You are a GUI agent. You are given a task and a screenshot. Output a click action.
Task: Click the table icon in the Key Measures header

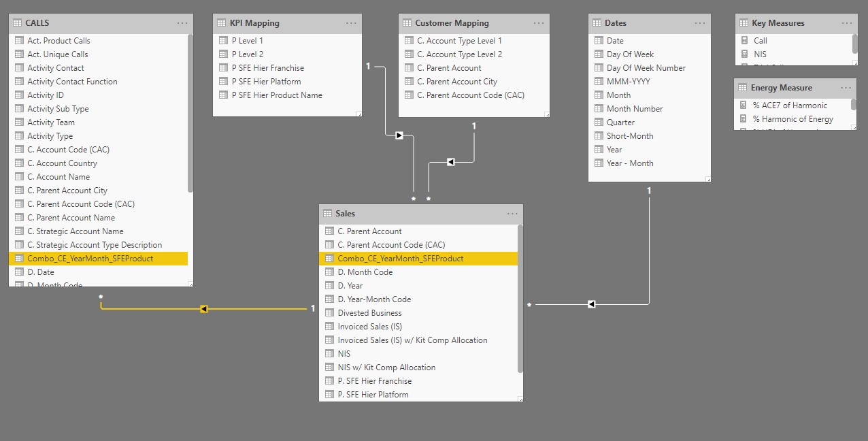pos(744,23)
